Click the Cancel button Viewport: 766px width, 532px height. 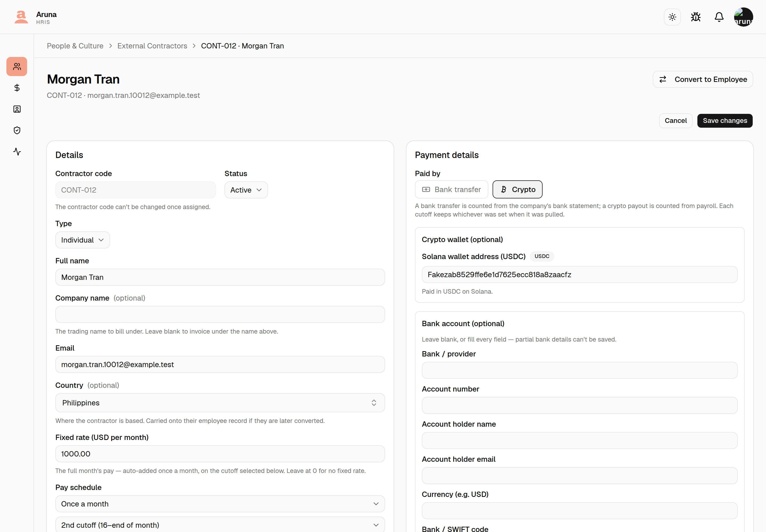(675, 121)
